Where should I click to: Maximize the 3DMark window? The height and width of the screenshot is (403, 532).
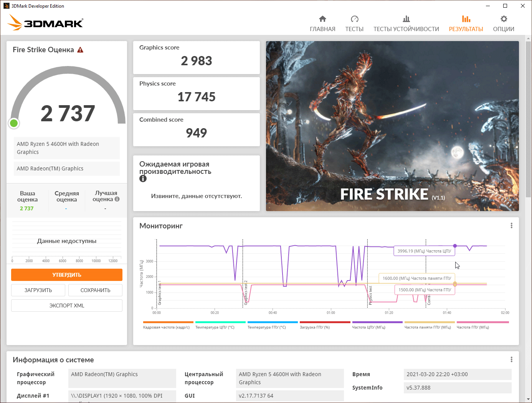tap(505, 6)
